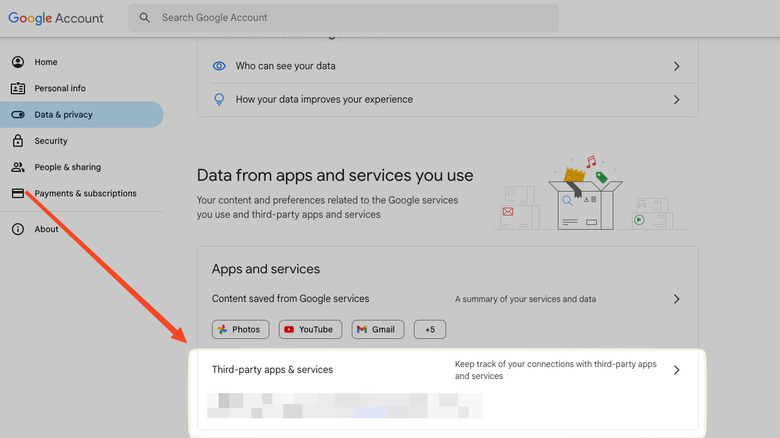Viewport: 780px width, 438px height.
Task: Open Third-party apps & services chevron
Action: (676, 370)
